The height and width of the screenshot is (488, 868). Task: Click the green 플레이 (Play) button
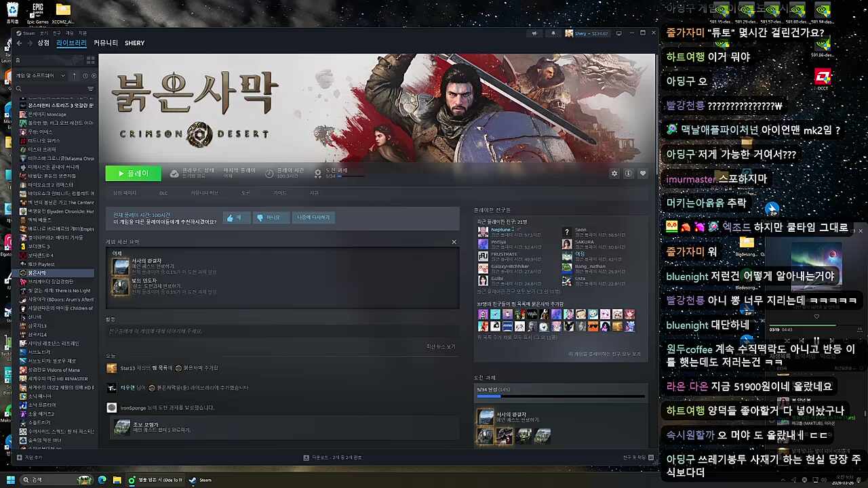134,174
